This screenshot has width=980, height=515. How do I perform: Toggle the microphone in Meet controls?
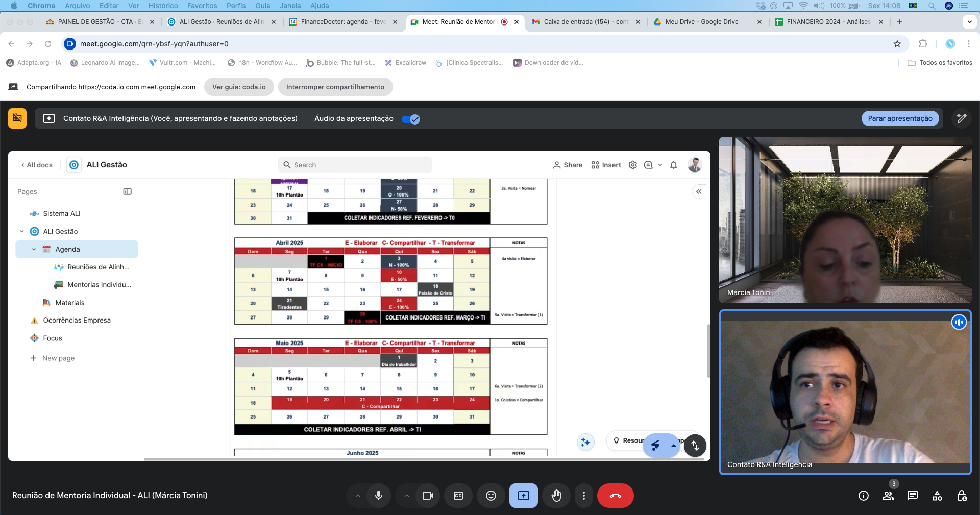pyautogui.click(x=379, y=496)
